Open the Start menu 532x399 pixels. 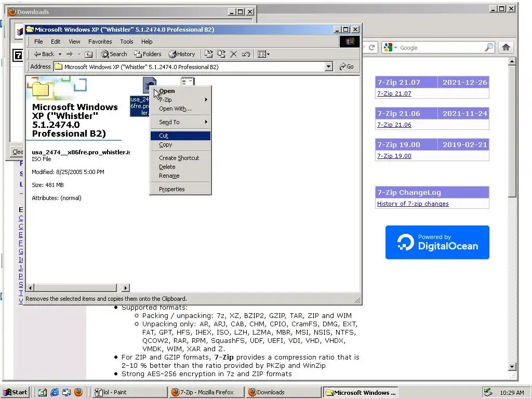click(x=16, y=393)
